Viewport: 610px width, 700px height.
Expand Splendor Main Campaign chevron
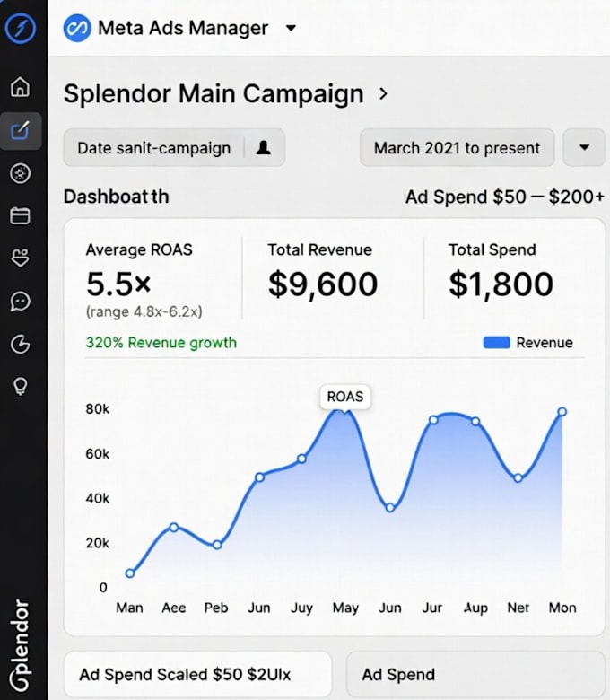tap(383, 93)
